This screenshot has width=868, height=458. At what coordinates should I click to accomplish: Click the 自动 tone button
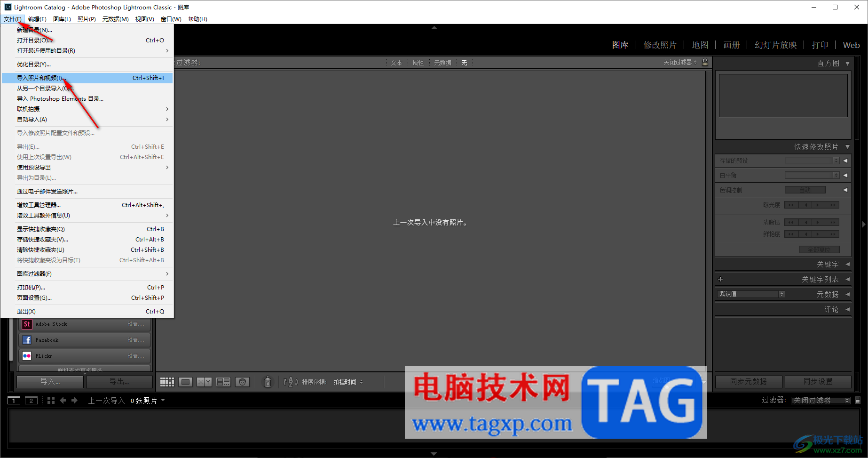tap(805, 190)
